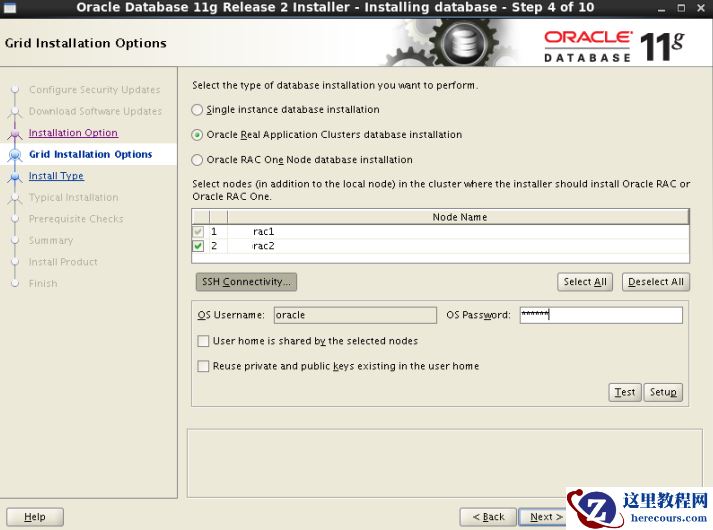Choose Oracle Real Application Clusters database installation
713x530 pixels.
click(197, 135)
